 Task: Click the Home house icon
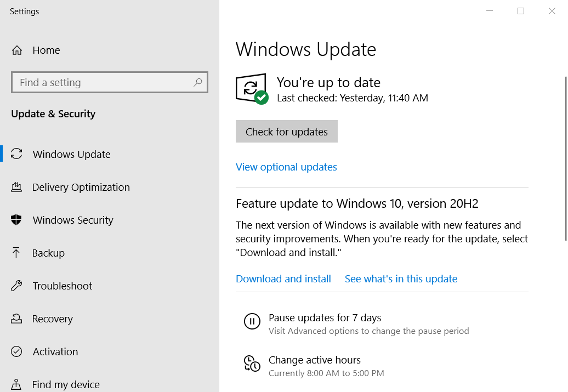[x=16, y=50]
